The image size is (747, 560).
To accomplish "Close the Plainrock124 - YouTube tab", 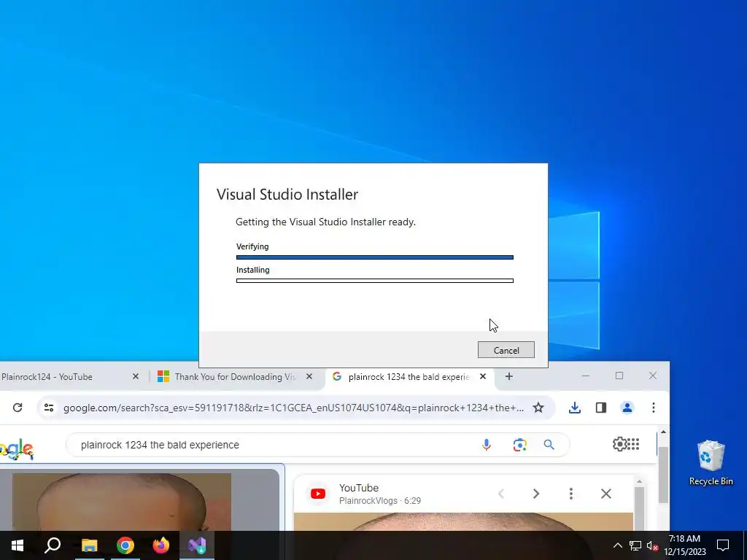I will click(x=135, y=377).
